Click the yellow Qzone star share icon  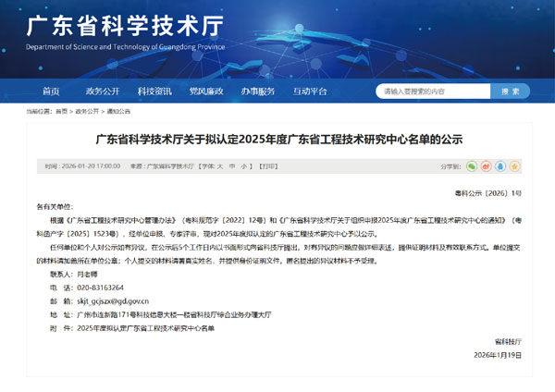coord(513,166)
